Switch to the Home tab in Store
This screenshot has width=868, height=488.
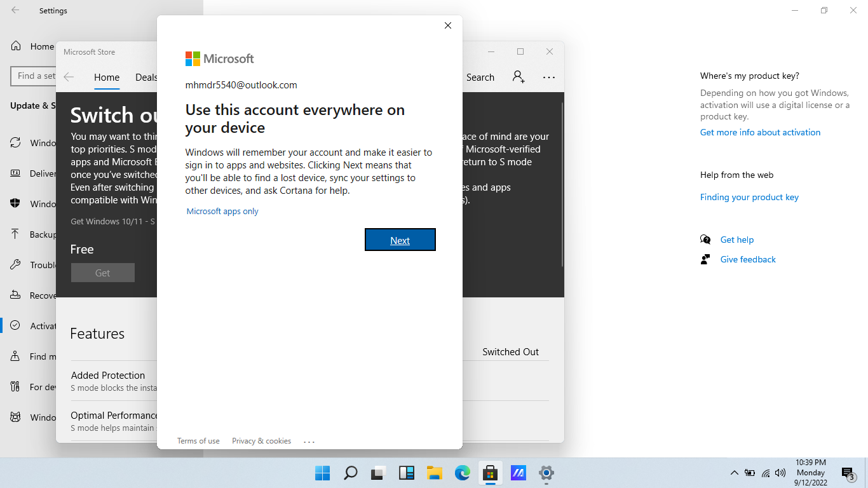point(107,78)
